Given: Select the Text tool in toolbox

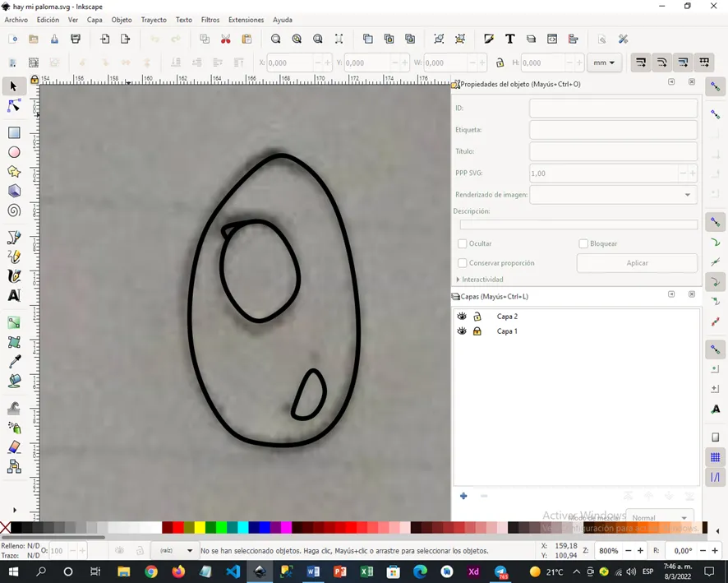Looking at the screenshot, I should 14,296.
